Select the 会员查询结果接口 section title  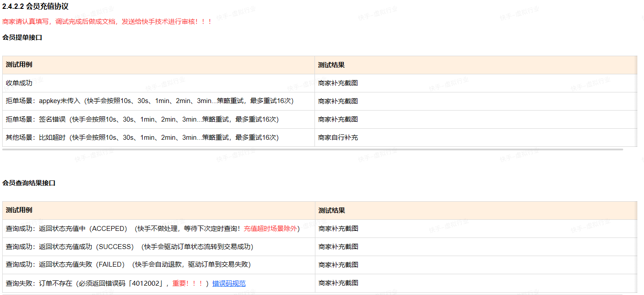coord(29,183)
